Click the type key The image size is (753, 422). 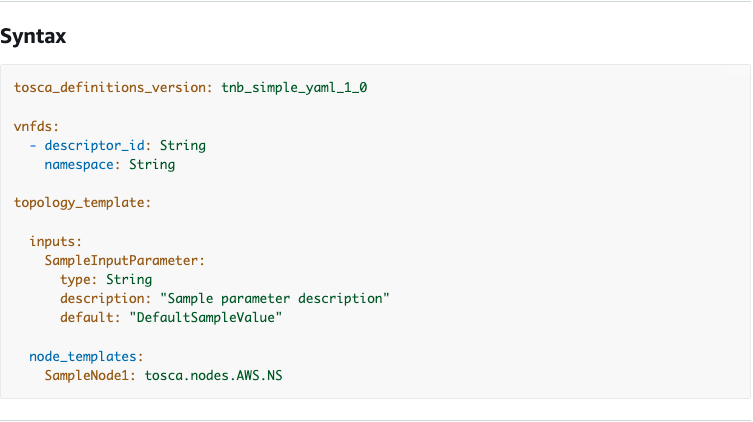(75, 279)
